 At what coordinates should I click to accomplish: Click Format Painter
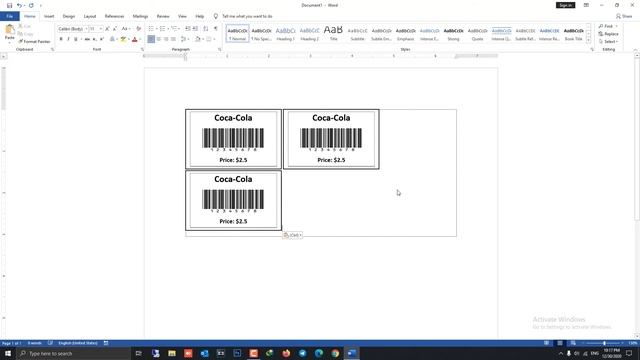click(34, 42)
